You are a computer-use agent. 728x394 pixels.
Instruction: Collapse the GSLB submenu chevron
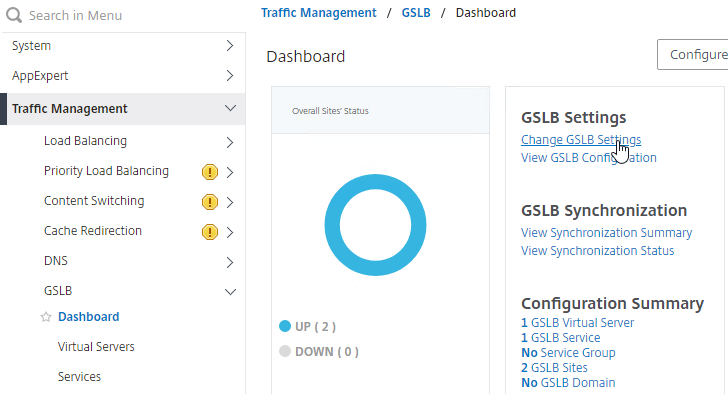tap(230, 292)
